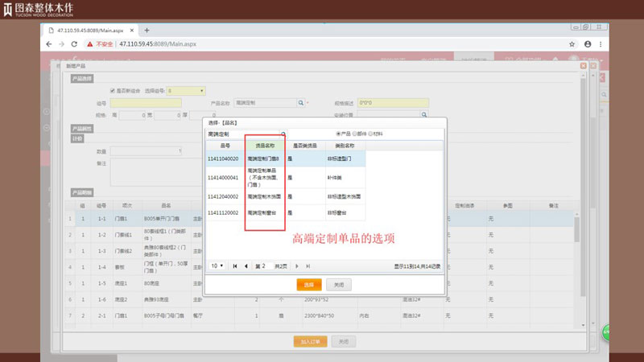Viewport: 644px width, 362px height.
Task: Click the browser back arrow
Action: [x=50, y=43]
